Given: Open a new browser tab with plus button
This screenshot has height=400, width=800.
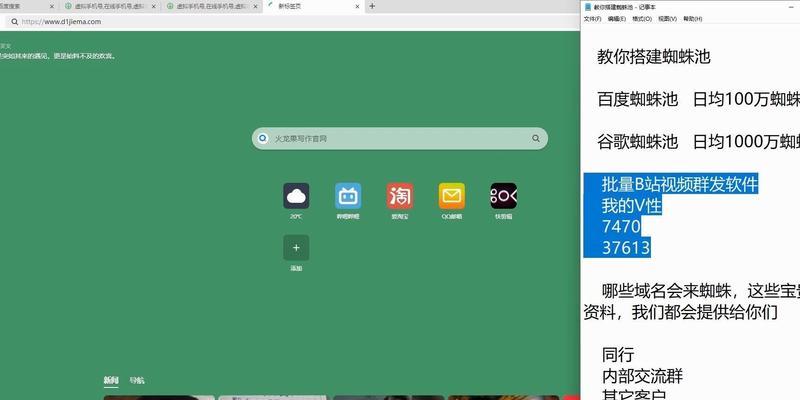Looking at the screenshot, I should pyautogui.click(x=372, y=7).
